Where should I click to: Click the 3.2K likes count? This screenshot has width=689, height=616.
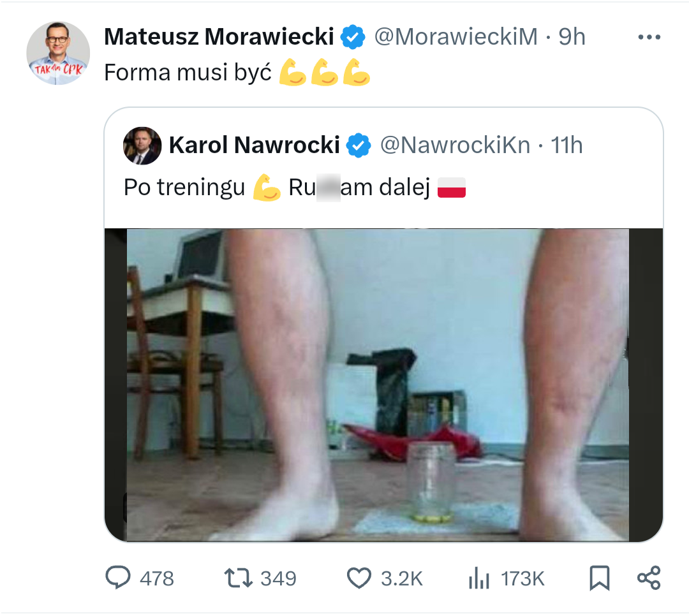[x=402, y=578]
